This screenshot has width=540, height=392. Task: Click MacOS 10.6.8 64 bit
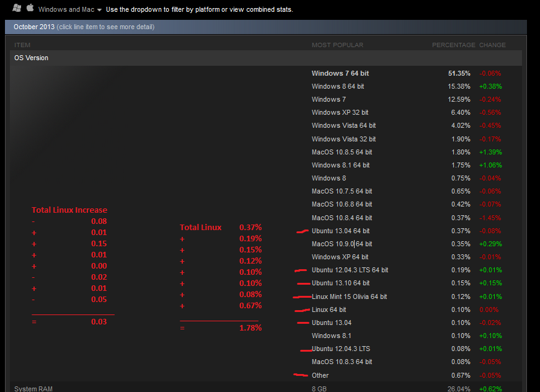pos(342,204)
